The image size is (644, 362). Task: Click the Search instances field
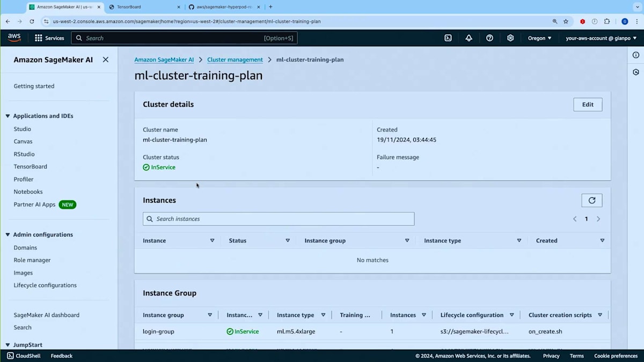(279, 219)
